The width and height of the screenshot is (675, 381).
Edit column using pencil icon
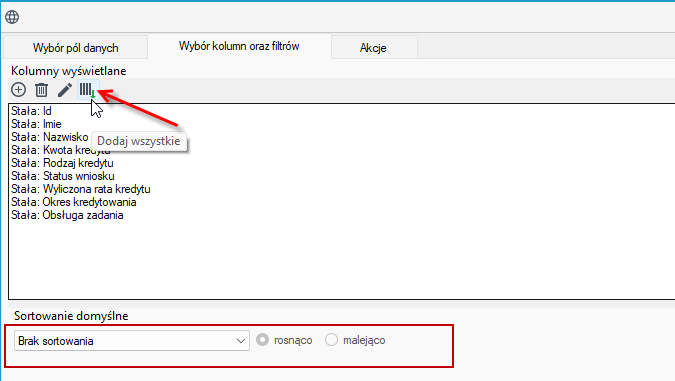[65, 90]
